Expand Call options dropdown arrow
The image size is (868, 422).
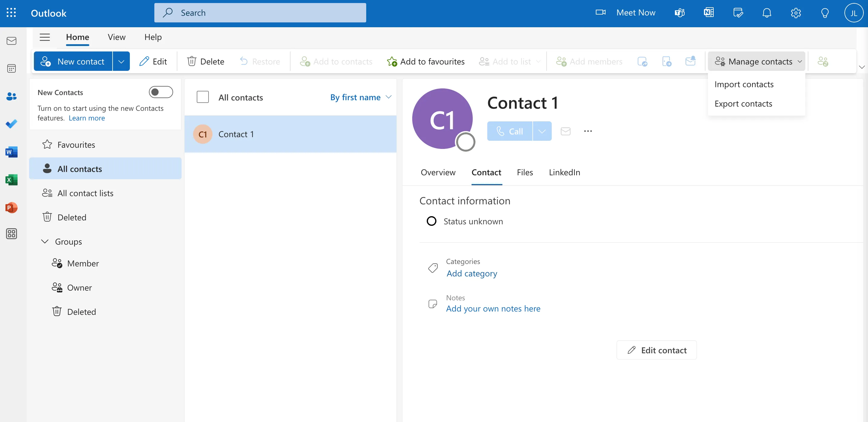tap(542, 131)
